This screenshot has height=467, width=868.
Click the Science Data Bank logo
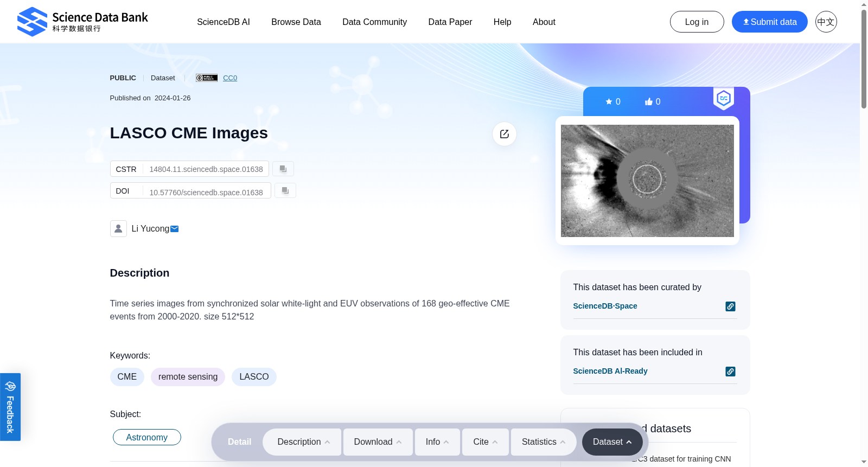point(82,22)
